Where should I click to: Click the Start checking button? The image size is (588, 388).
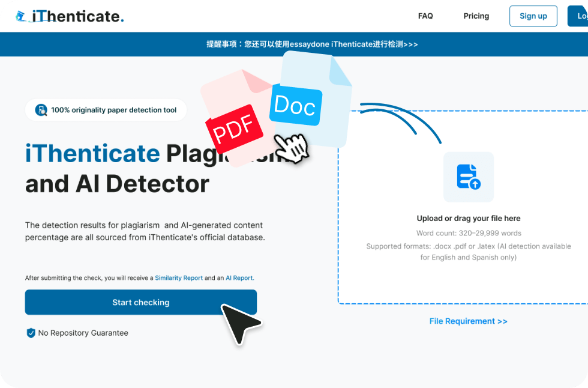140,302
